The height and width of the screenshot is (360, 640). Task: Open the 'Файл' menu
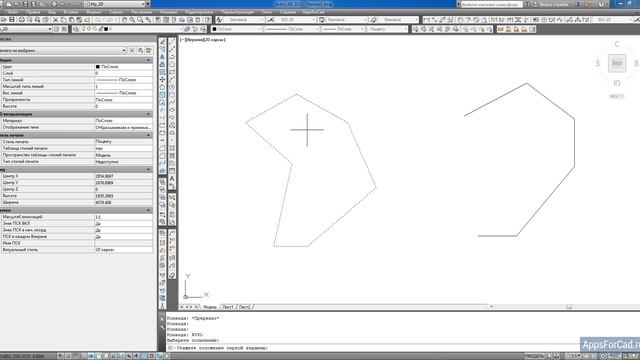(13, 12)
